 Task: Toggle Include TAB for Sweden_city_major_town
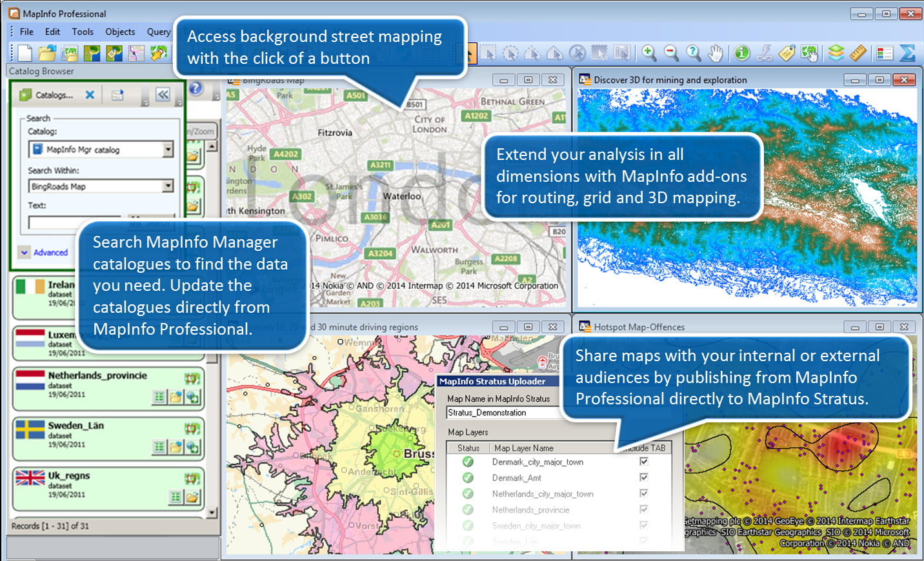click(x=643, y=526)
